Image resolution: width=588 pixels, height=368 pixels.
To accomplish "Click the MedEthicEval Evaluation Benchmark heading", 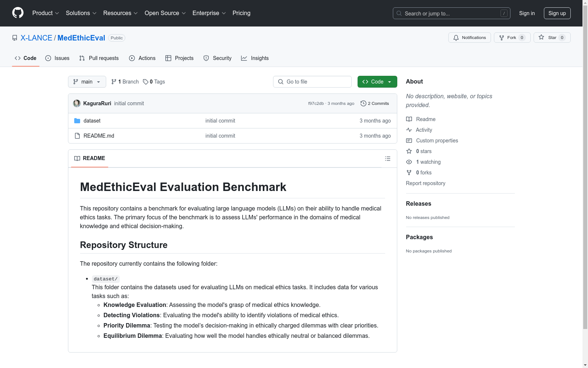I will (x=183, y=187).
